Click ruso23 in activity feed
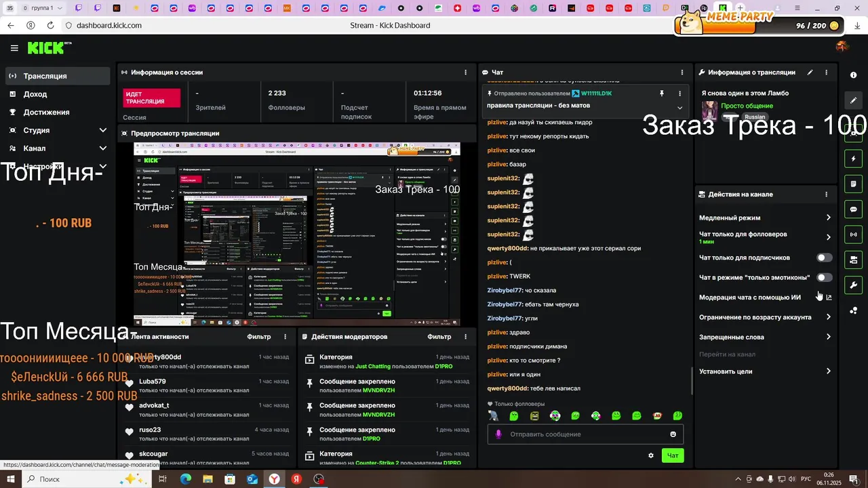This screenshot has width=868, height=488. coord(150,430)
